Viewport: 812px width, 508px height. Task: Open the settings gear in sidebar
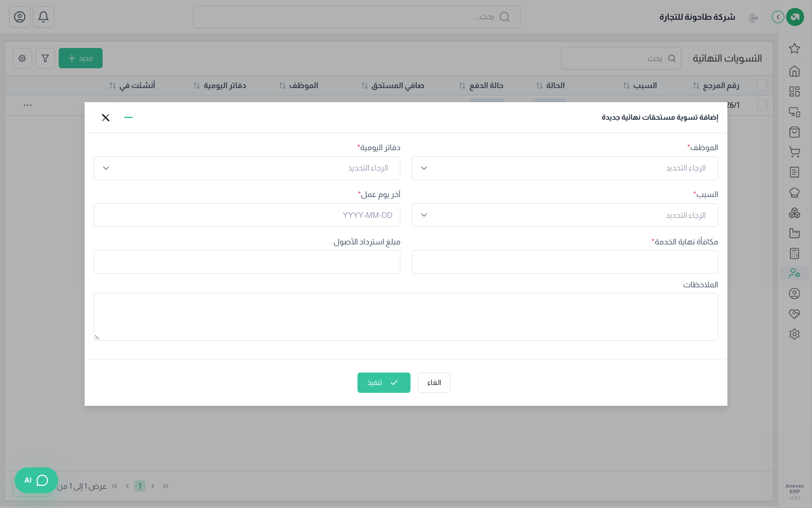click(x=795, y=334)
